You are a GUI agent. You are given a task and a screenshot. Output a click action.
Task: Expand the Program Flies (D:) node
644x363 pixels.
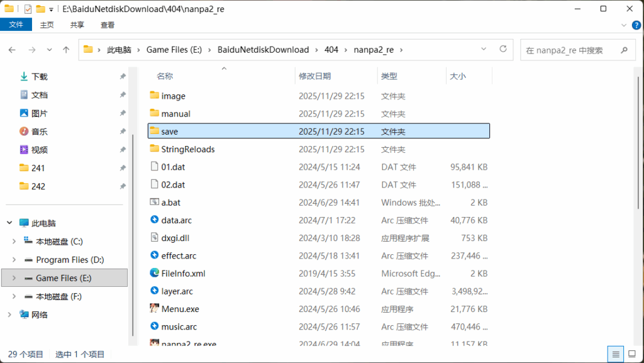pos(14,260)
